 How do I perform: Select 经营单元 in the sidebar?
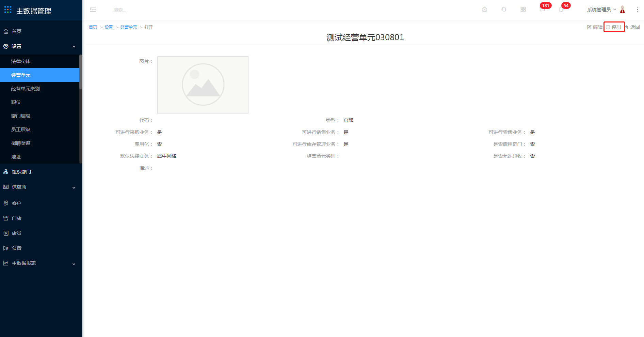[39, 75]
